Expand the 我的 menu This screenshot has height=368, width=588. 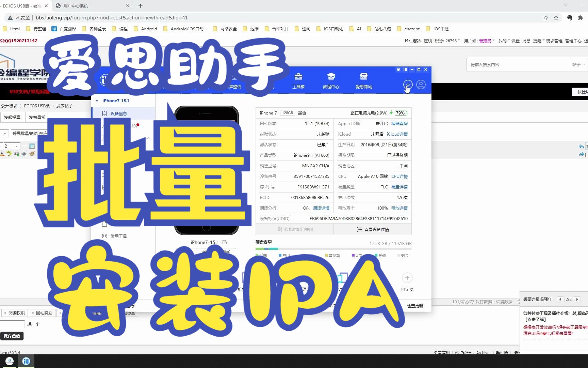[x=504, y=41]
